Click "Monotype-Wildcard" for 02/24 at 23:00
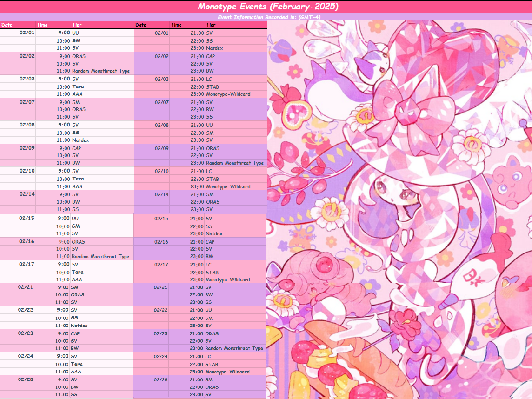Screen dimensions: 532x399 [x=227, y=372]
